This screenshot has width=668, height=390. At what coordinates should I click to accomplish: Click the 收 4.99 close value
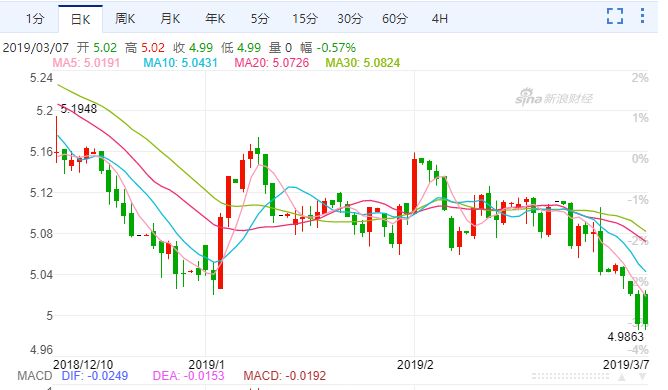coord(193,47)
